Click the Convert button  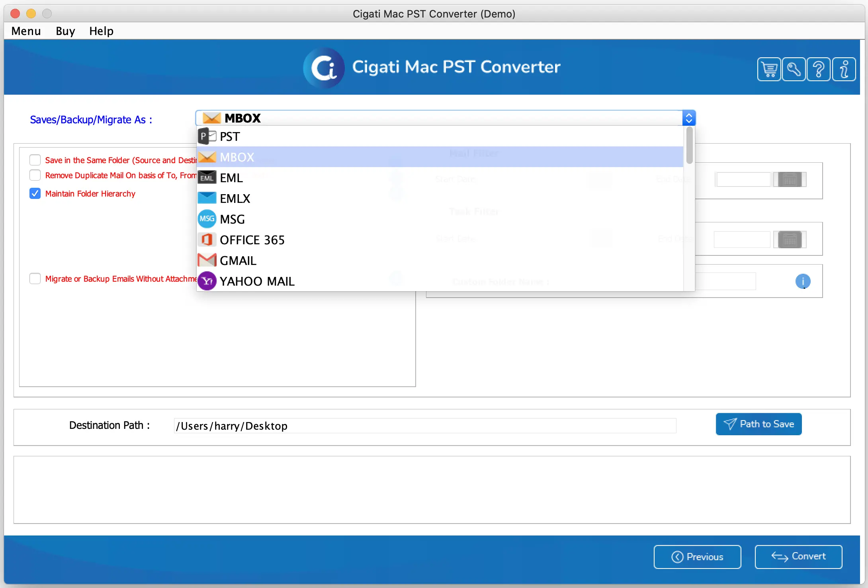point(798,557)
